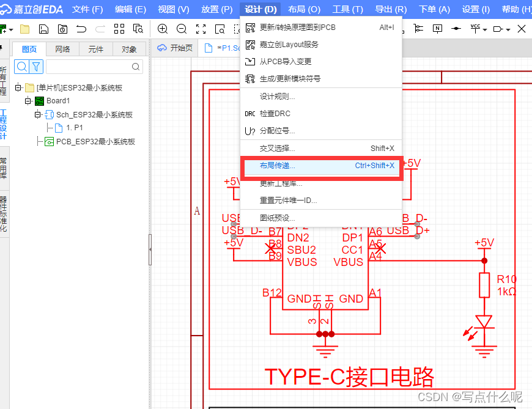Viewport: 532px width, 409px height.
Task: Switch to the 开始页 tab
Action: coord(175,48)
